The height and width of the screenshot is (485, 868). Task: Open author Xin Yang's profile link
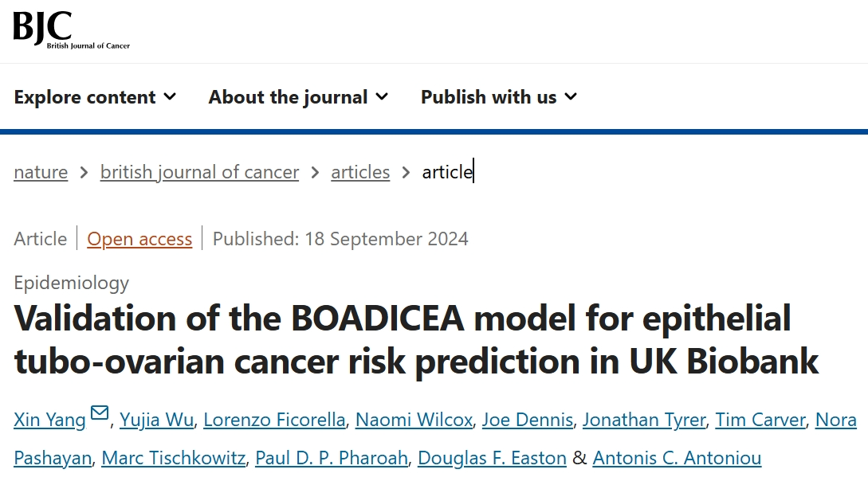coord(49,420)
